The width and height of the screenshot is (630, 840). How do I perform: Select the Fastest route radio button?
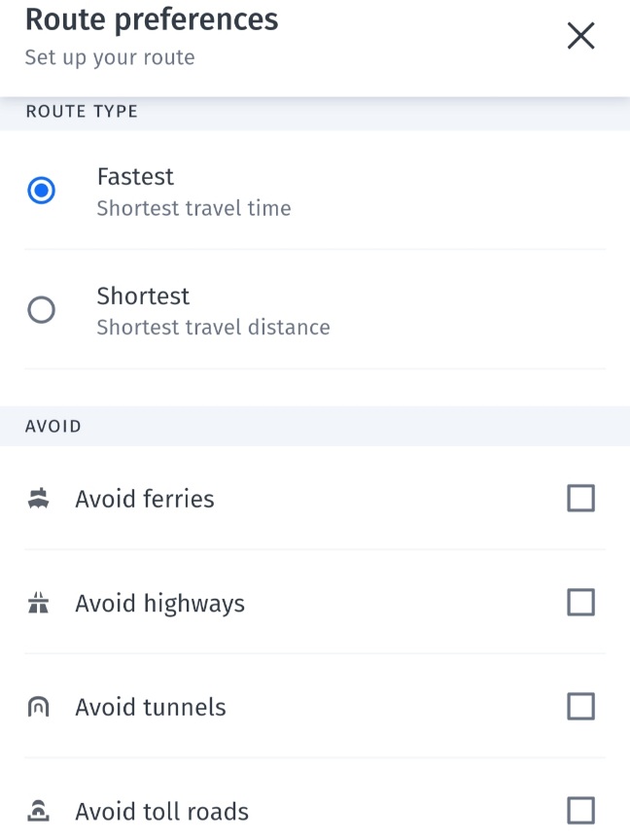(x=41, y=191)
